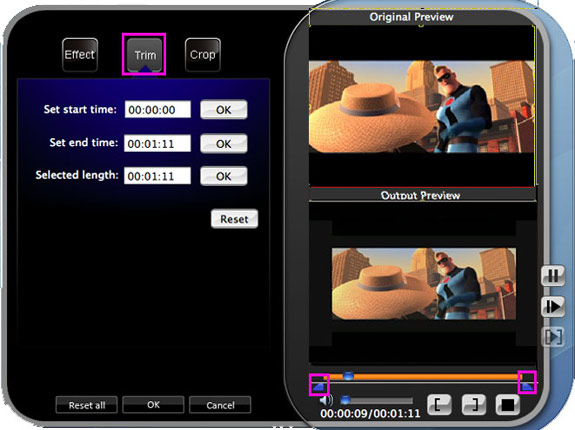Click the Set start time field

(158, 110)
